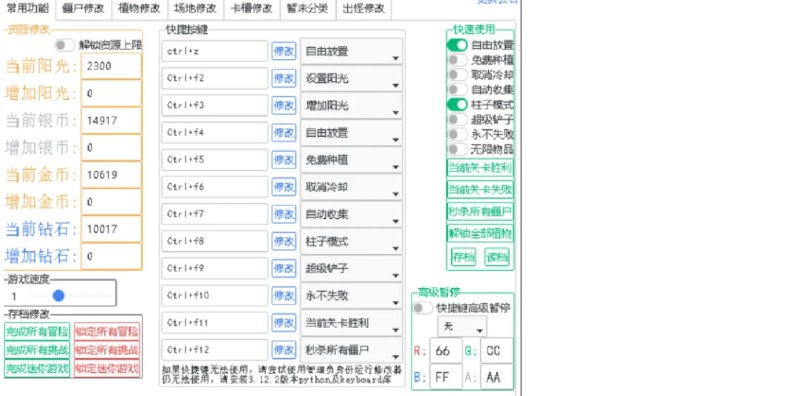This screenshot has height=396, width=800.
Task: Click the 游戏速度 slider handle
Action: click(x=58, y=295)
